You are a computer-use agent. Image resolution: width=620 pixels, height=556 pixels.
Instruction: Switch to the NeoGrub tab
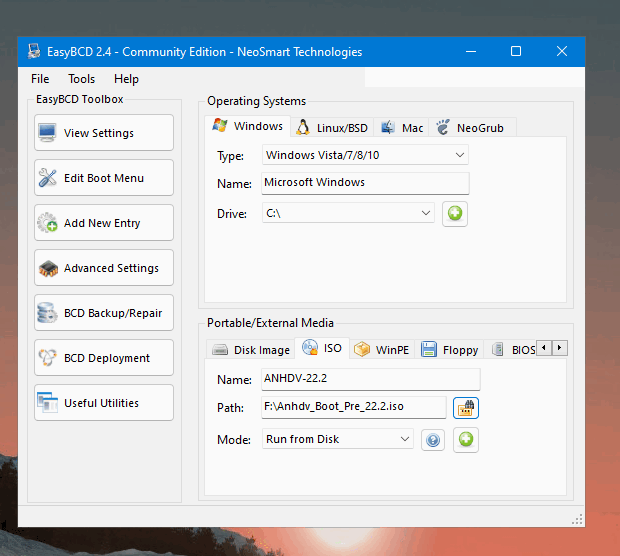(471, 128)
